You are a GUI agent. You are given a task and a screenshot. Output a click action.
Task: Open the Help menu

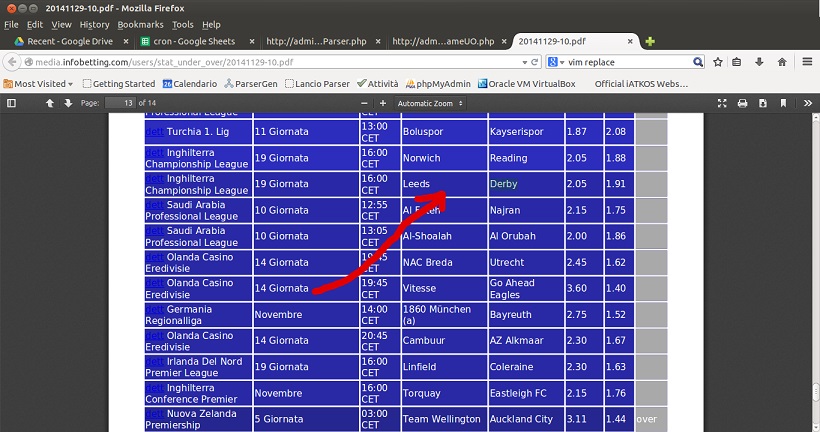(211, 25)
